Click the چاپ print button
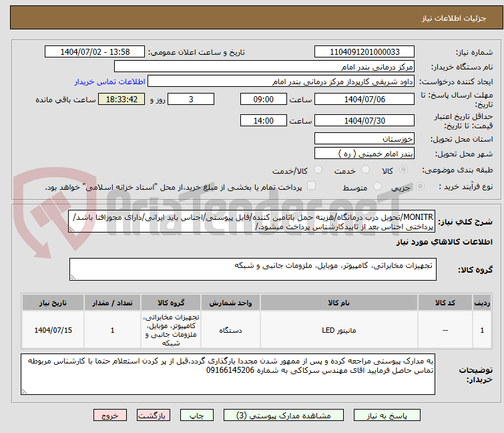 196,416
